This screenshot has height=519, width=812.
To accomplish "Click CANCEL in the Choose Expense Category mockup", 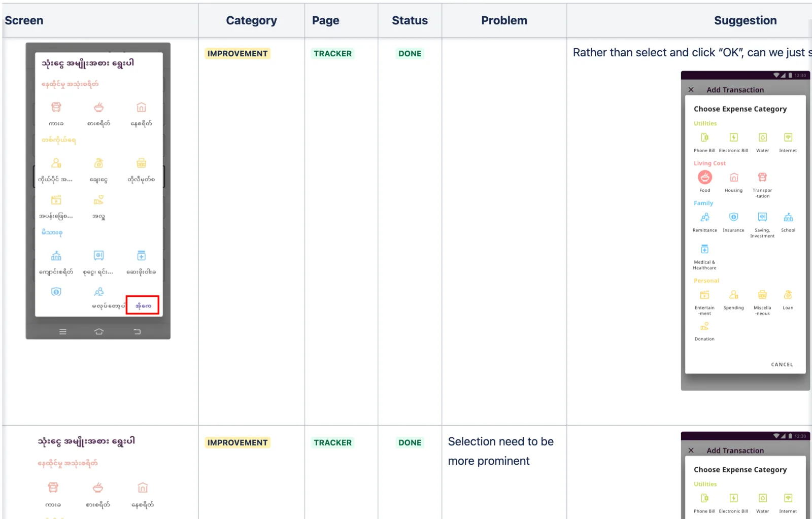I will [x=782, y=365].
